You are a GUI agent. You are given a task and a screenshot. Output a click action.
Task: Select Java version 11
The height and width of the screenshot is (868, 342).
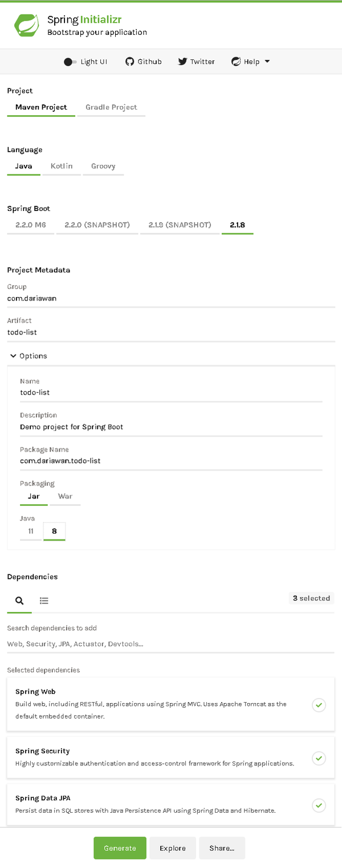click(x=31, y=531)
